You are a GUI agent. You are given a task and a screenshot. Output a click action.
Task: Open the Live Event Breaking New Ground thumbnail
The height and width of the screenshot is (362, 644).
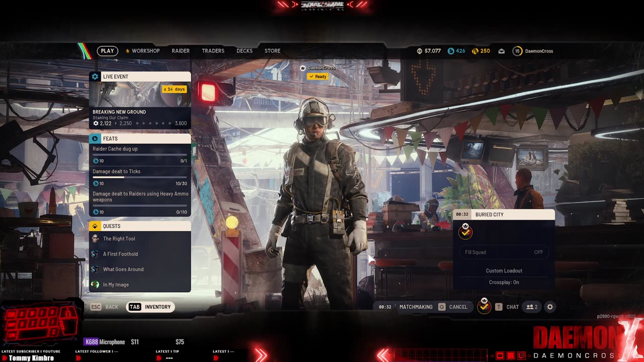pyautogui.click(x=140, y=94)
